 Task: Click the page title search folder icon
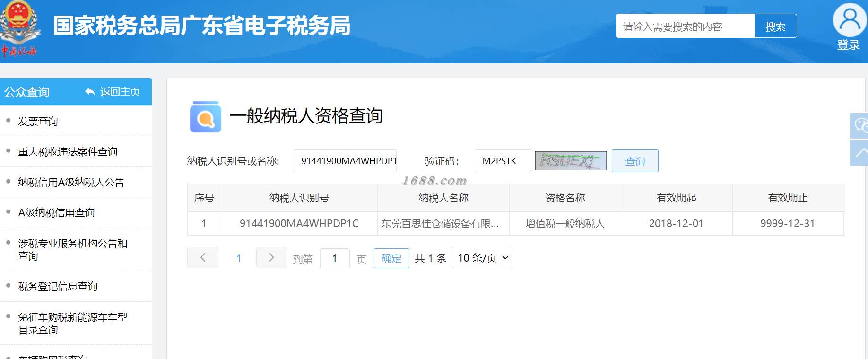coord(206,116)
